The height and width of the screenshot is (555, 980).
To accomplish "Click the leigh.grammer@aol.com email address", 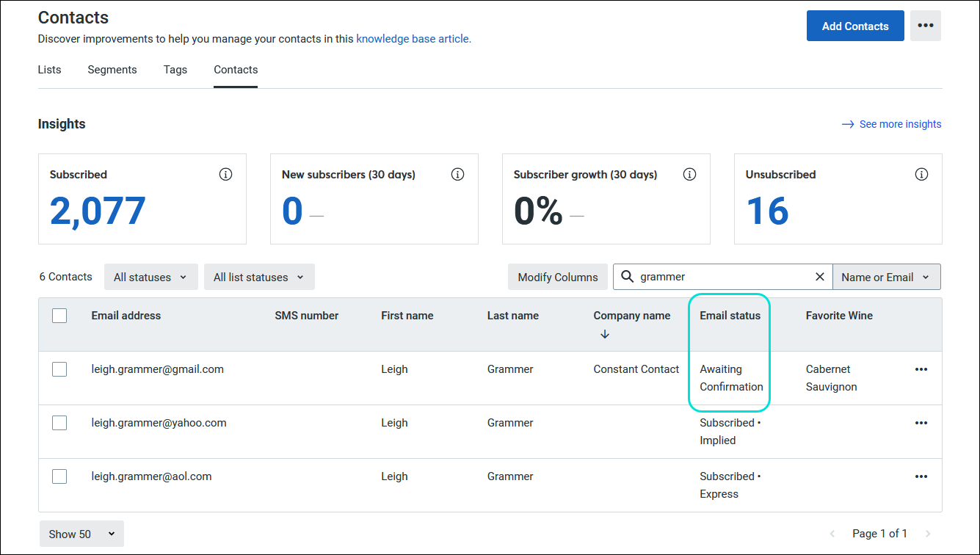I will point(152,476).
